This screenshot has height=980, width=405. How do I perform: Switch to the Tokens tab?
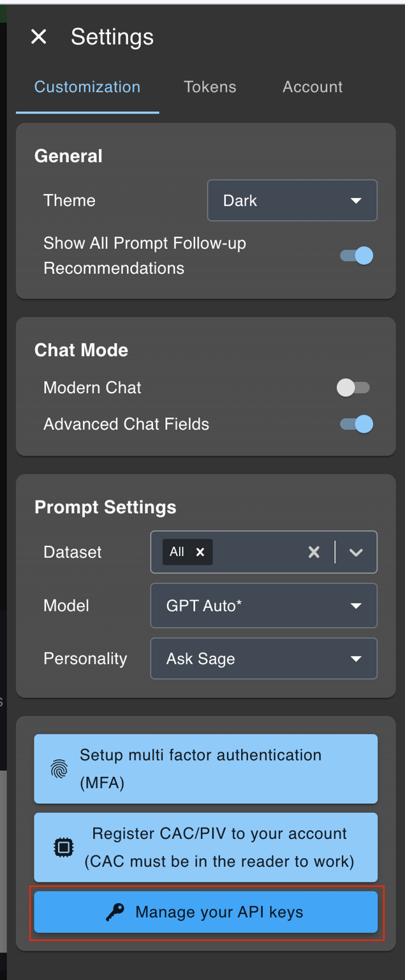[x=210, y=87]
